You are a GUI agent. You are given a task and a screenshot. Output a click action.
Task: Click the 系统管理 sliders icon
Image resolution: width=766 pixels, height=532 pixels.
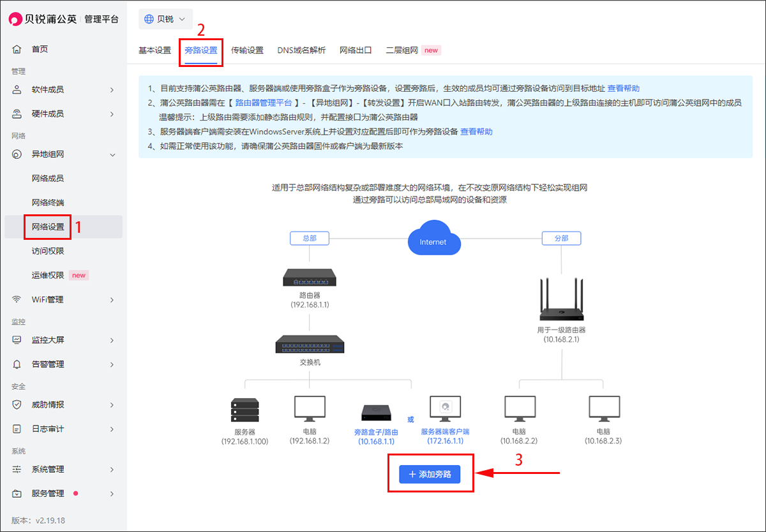17,469
